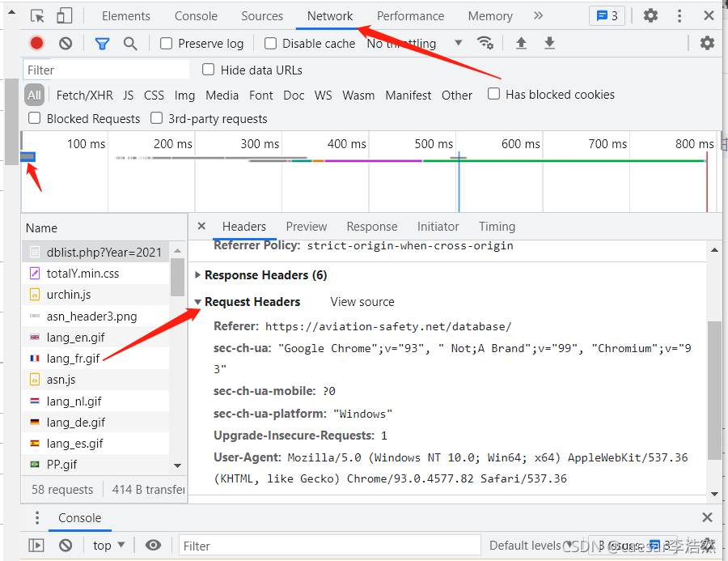
Task: Create live expression eye icon
Action: pyautogui.click(x=153, y=545)
